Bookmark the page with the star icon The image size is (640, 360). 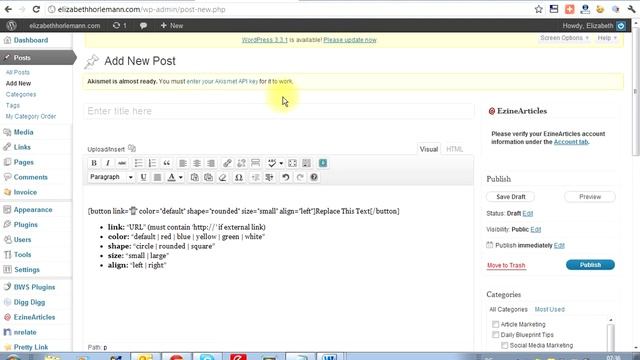pyautogui.click(x=539, y=9)
